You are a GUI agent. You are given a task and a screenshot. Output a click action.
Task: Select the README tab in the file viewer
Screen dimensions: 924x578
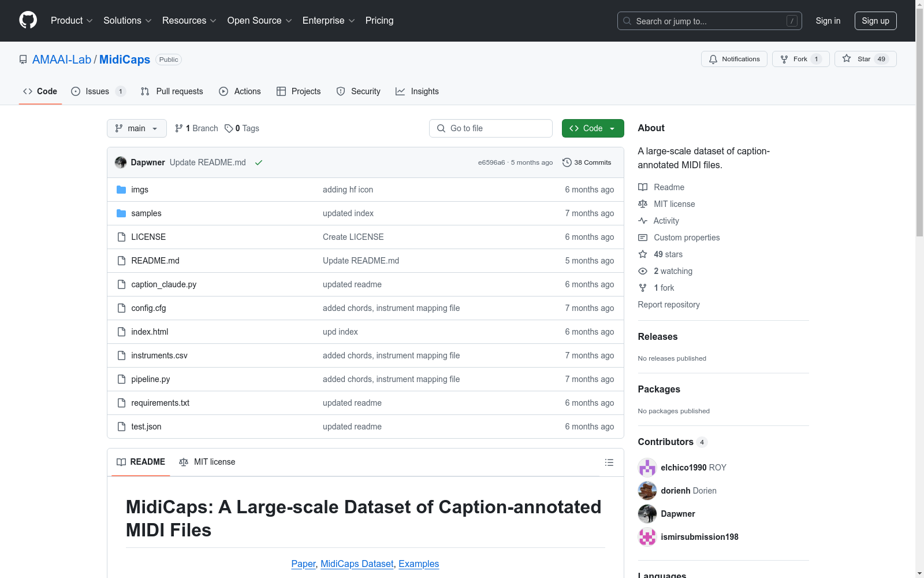tap(141, 462)
